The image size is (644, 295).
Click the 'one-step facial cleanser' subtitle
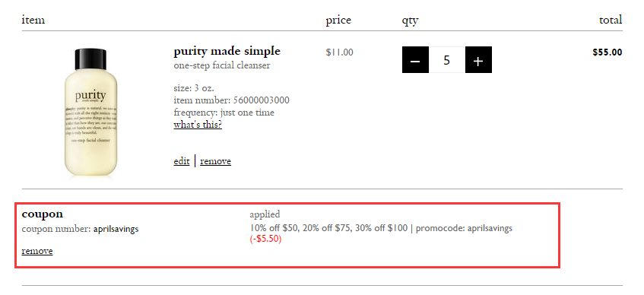[222, 65]
